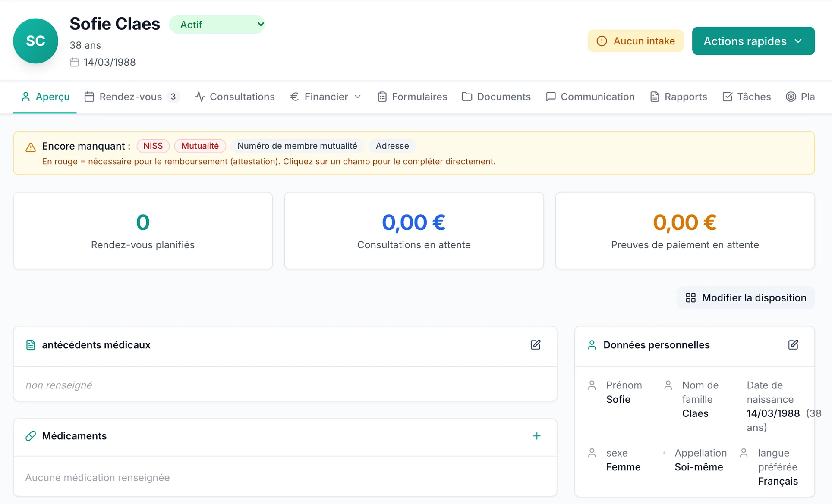This screenshot has height=504, width=832.
Task: Open the Rendez-vous planifiés stat card
Action: (x=143, y=231)
